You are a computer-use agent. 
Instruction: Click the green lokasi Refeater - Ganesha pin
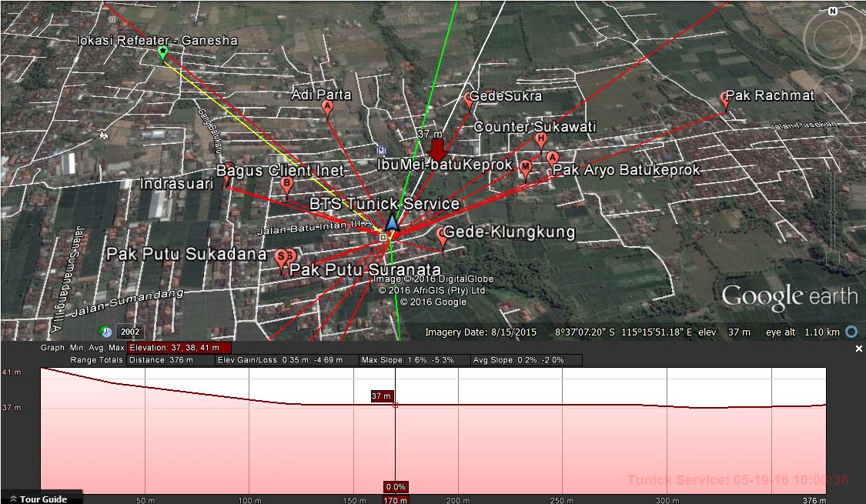point(162,54)
